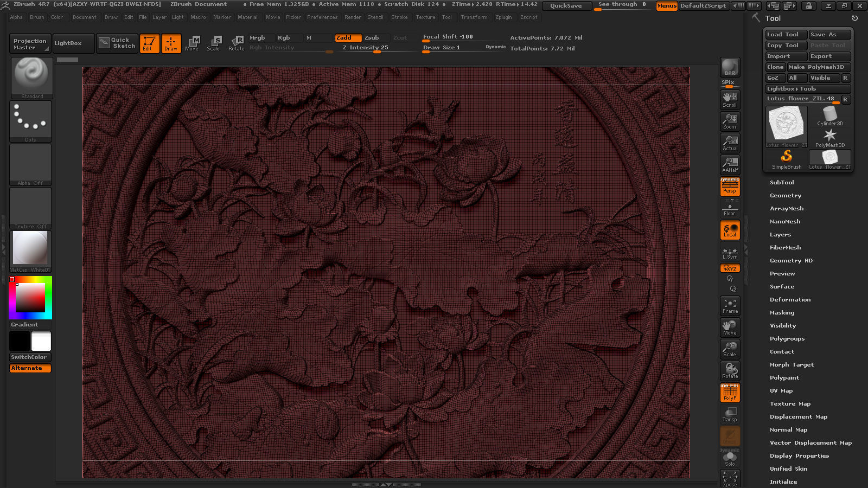Select the Lotus flower tool thumbnail
The height and width of the screenshot is (488, 868).
click(x=787, y=126)
